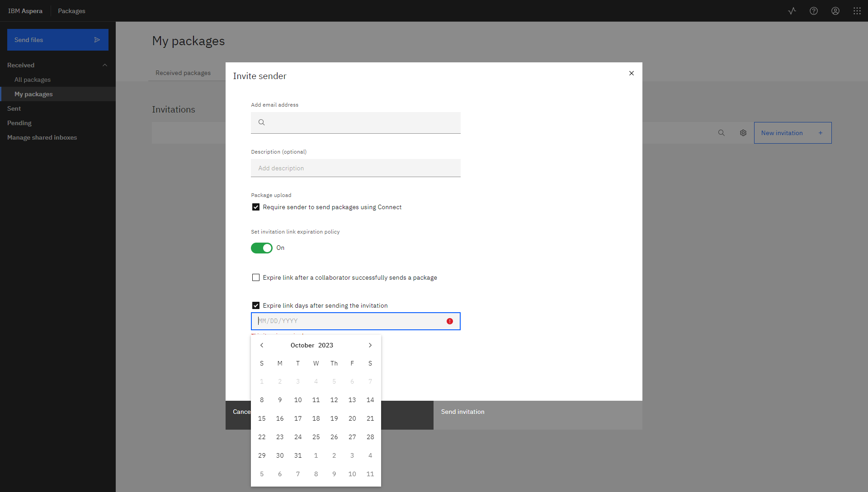Open the app switcher grid icon
The width and height of the screenshot is (868, 492).
857,11
